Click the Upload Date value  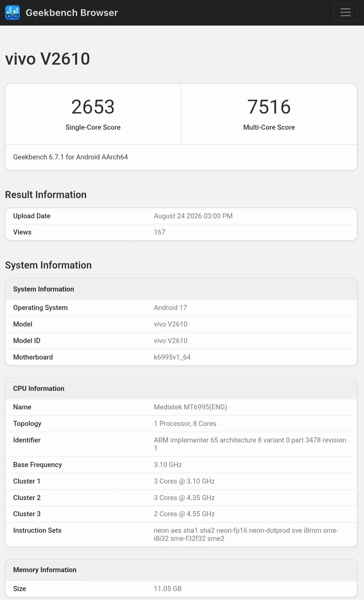(193, 216)
